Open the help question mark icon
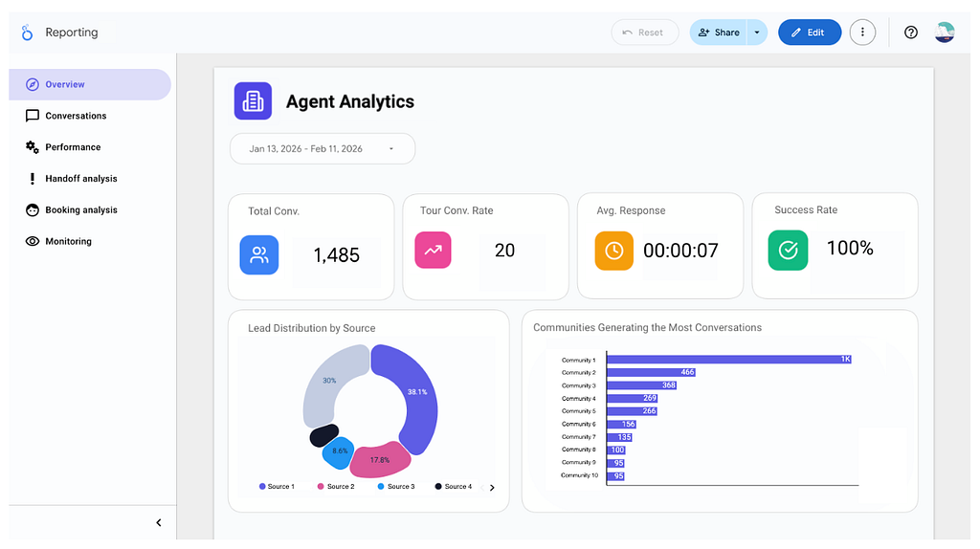 [x=911, y=33]
